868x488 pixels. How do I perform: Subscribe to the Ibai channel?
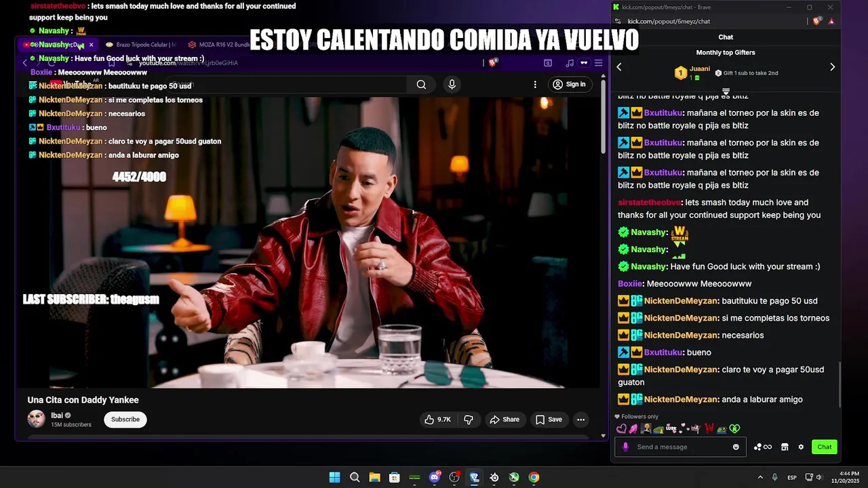pyautogui.click(x=125, y=420)
